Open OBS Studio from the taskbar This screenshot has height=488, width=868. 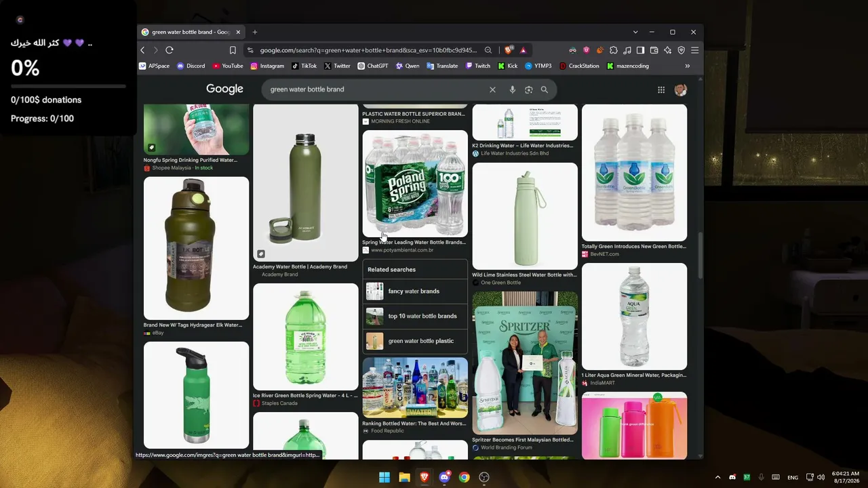[x=484, y=477]
